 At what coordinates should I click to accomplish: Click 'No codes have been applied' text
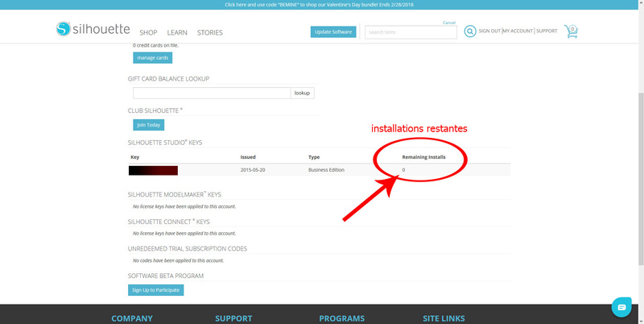(178, 260)
